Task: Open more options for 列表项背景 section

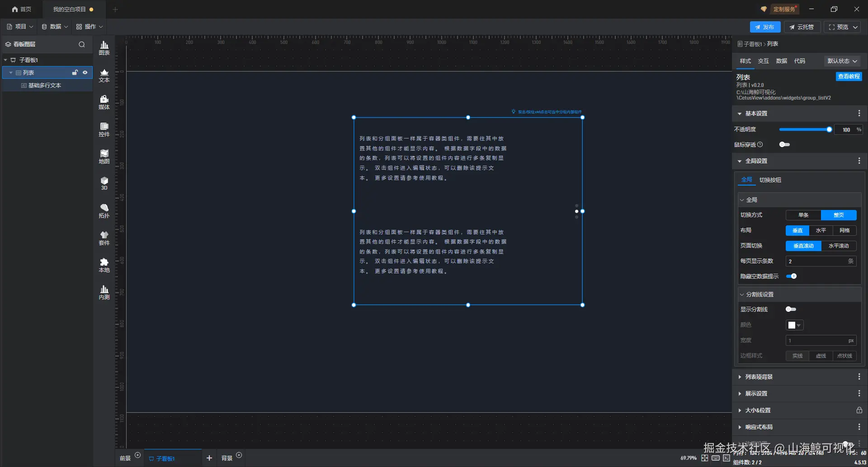Action: point(859,377)
